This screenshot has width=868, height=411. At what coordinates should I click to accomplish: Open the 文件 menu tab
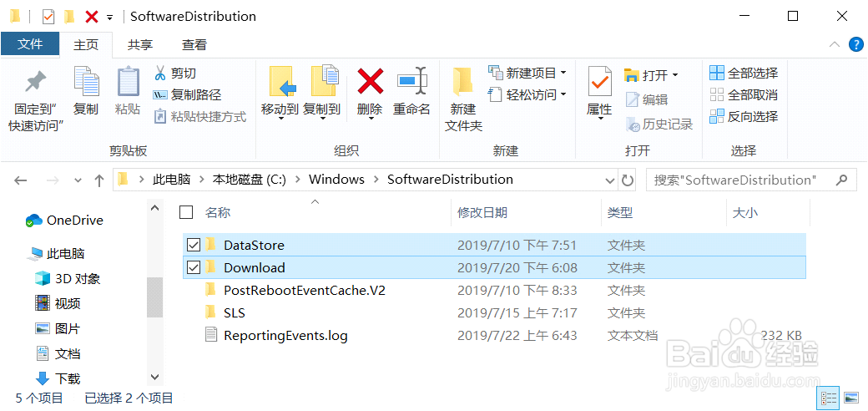click(x=30, y=44)
